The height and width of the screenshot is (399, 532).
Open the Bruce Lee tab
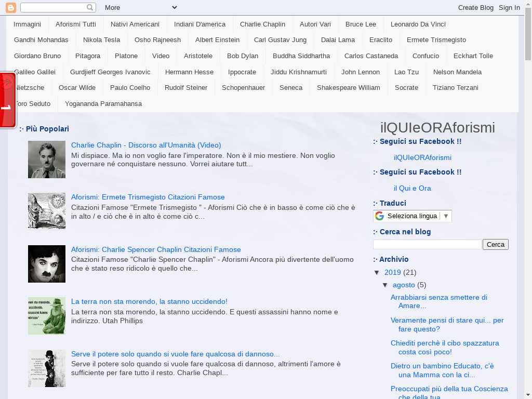361,24
